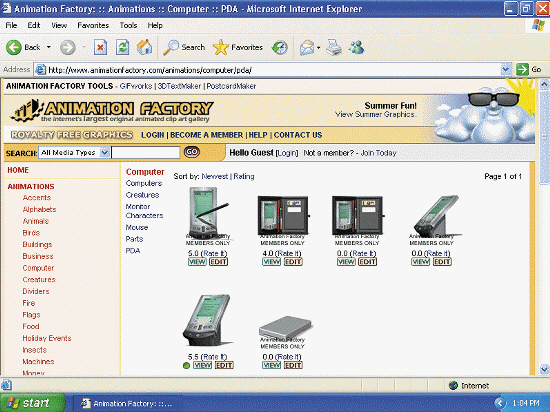550x412 pixels.
Task: Click the taskbar clock 1:04 PM
Action: [x=526, y=403]
